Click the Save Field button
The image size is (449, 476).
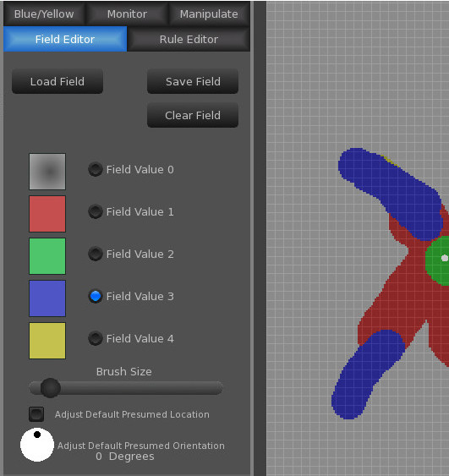193,81
